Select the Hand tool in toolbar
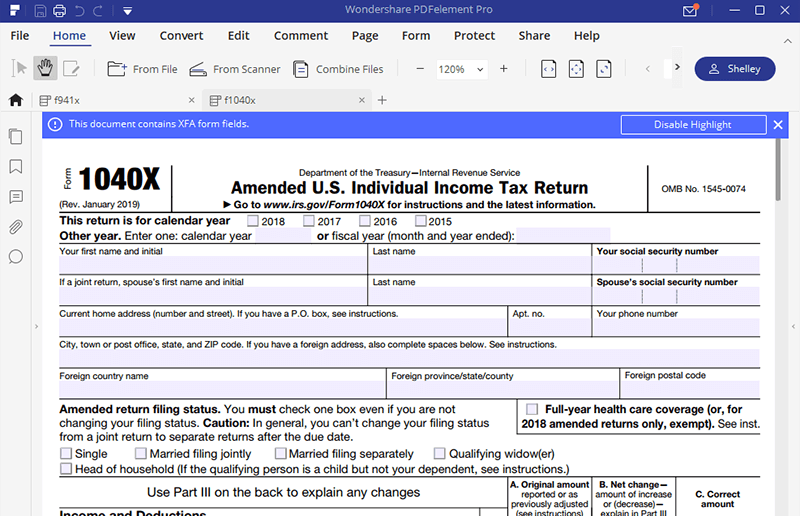800x516 pixels. (x=45, y=69)
